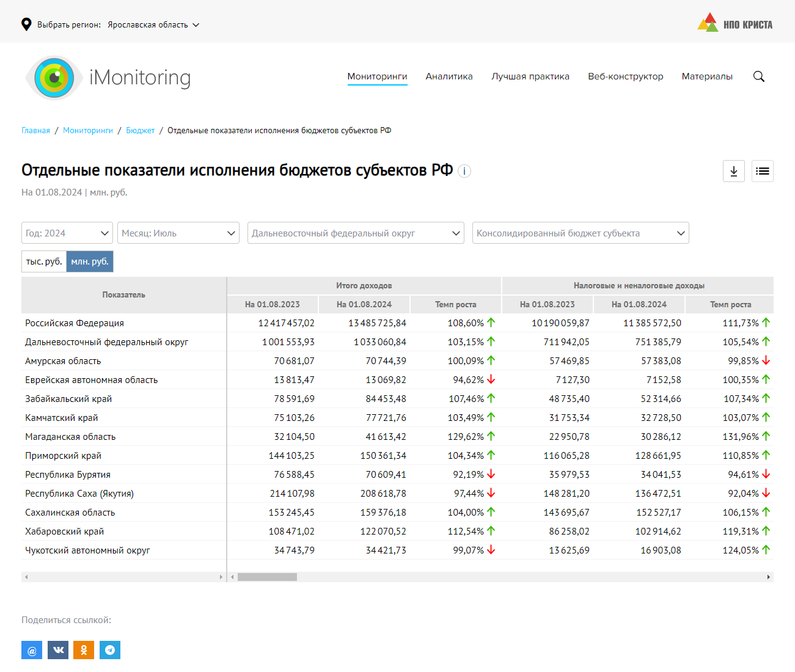
Task: Open the list view icon button
Action: click(x=762, y=171)
